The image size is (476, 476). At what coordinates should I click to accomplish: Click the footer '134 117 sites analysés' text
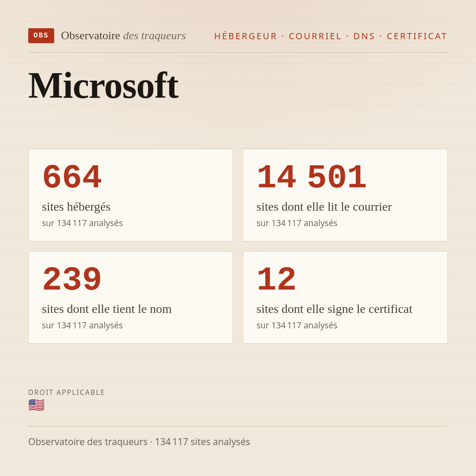tap(202, 442)
